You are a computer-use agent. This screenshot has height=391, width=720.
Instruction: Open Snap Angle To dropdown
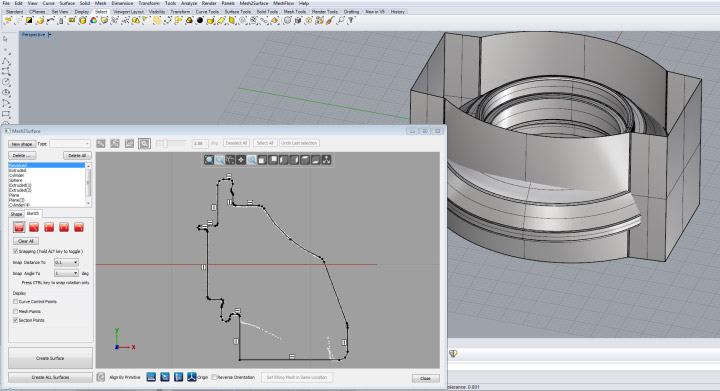(66, 273)
